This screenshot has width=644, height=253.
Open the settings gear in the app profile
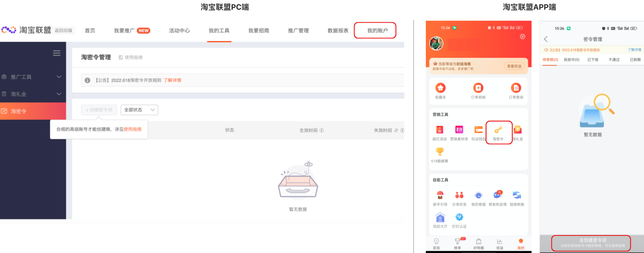tap(522, 37)
